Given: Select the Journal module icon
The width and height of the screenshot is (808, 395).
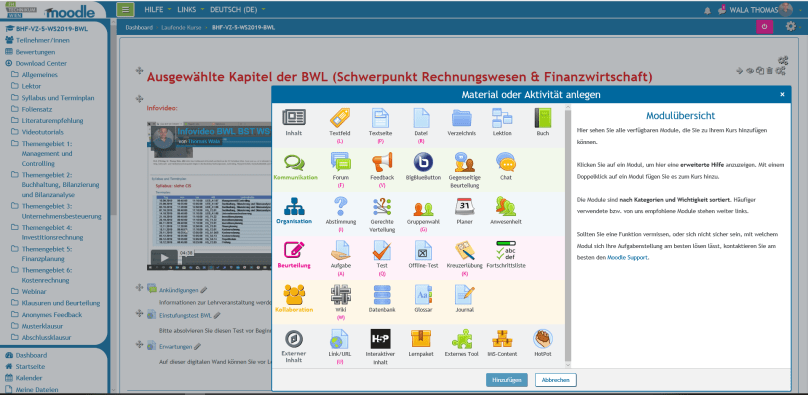Looking at the screenshot, I should point(464,295).
